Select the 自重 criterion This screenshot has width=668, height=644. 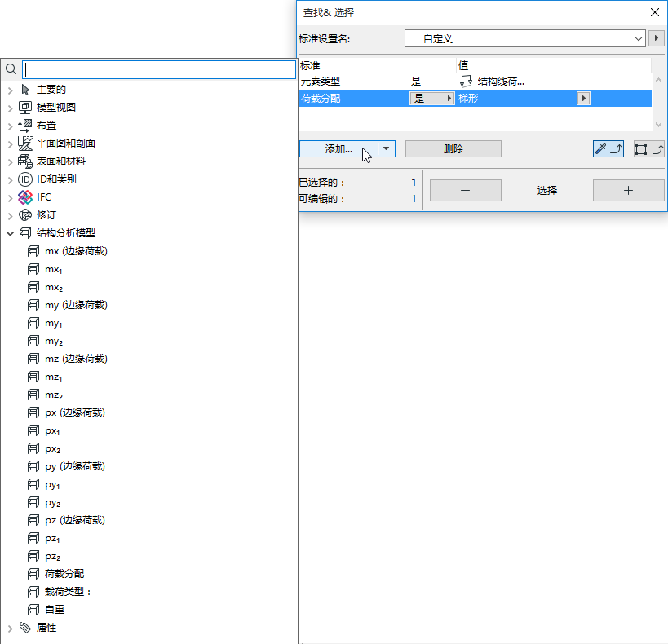(55, 610)
